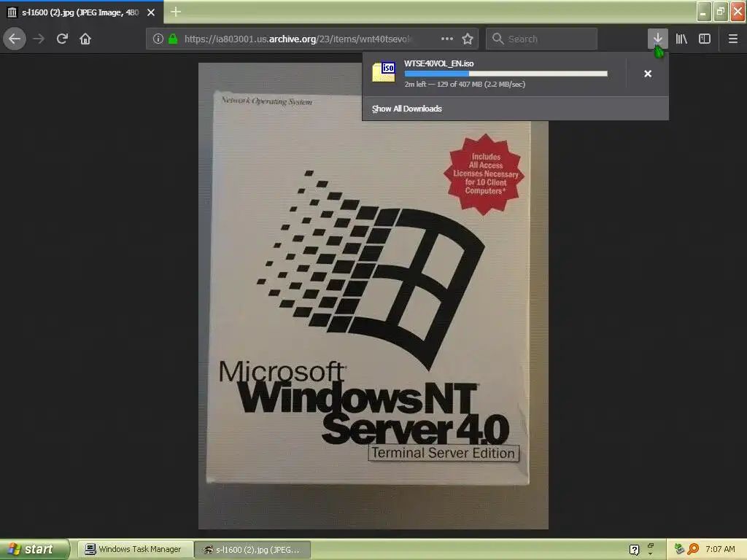This screenshot has width=747, height=560.
Task: Open the Library toolbar button
Action: click(681, 39)
